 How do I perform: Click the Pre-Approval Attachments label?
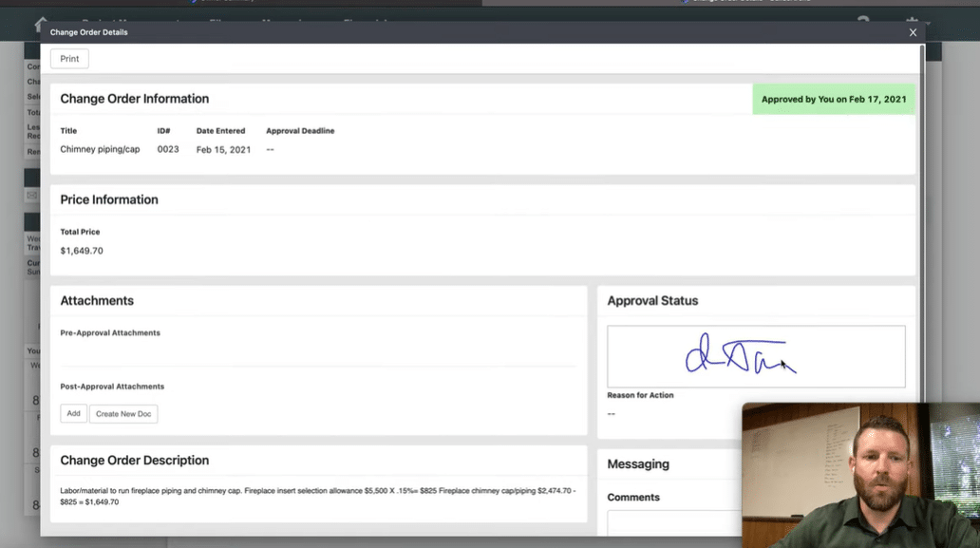(x=110, y=333)
